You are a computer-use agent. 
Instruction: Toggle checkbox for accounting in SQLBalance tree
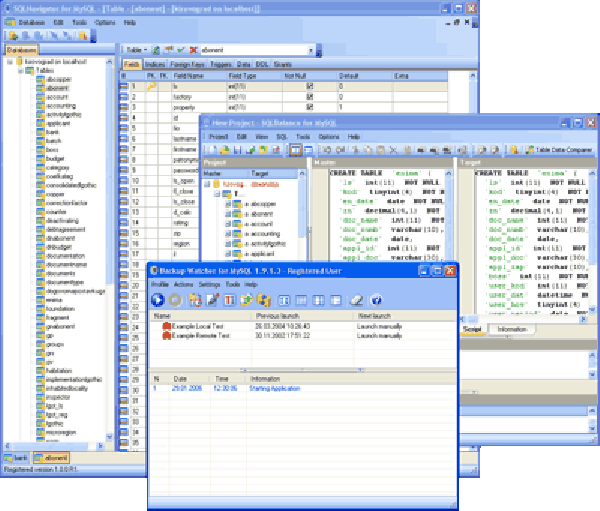tap(228, 234)
